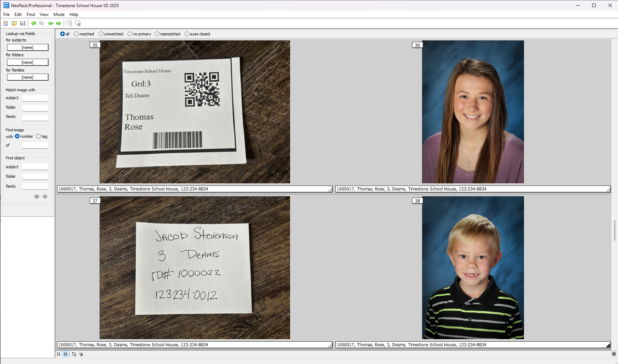Open the Find menu

click(x=30, y=15)
